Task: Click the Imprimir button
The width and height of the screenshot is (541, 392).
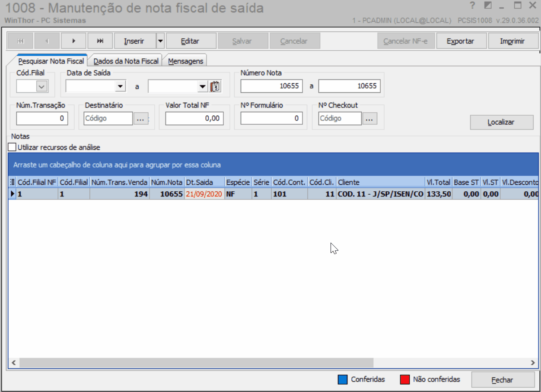Action: point(512,41)
